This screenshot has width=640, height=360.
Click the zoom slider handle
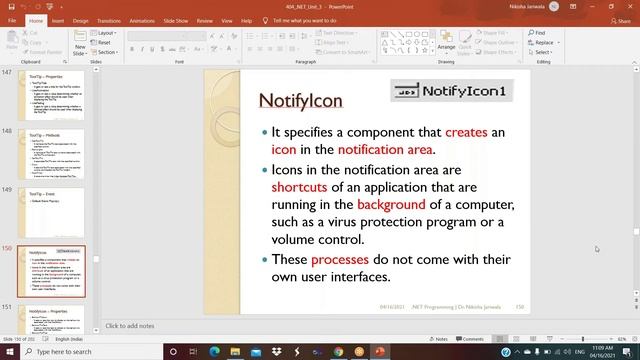click(x=583, y=339)
